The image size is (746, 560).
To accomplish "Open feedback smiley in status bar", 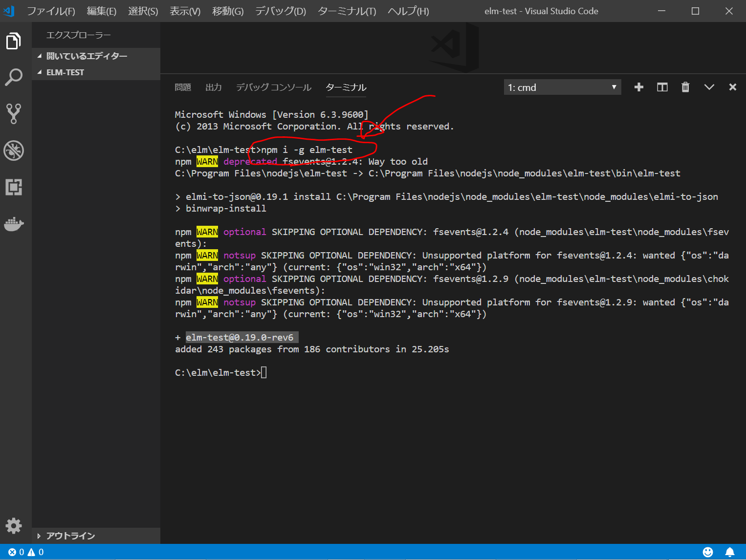I will point(707,552).
